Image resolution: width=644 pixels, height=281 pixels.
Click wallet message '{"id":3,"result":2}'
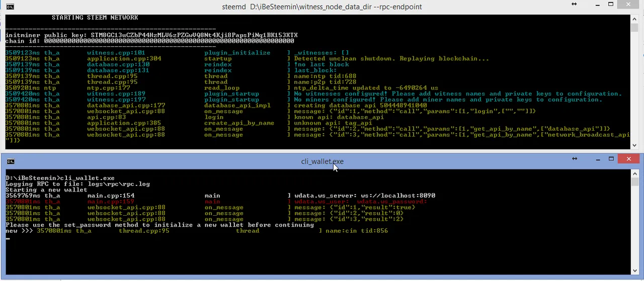(x=367, y=219)
